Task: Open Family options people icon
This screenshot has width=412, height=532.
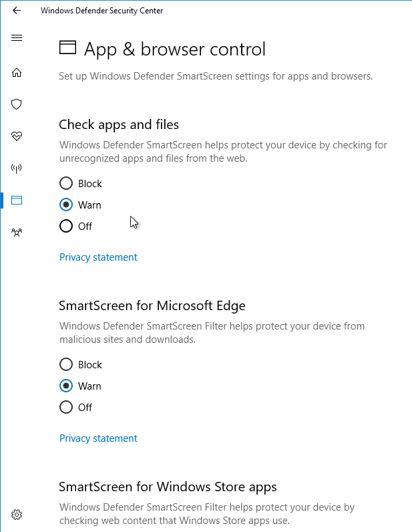Action: coord(17,233)
